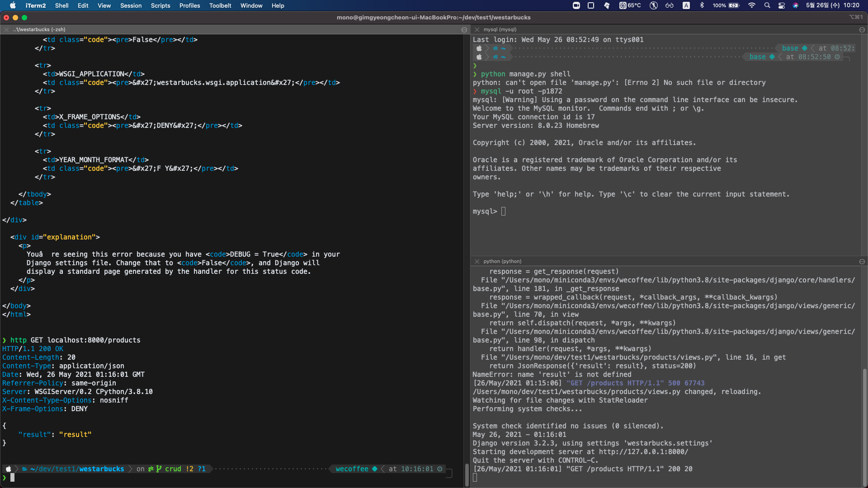Click the input source A icon
The image size is (868, 488).
686,5
